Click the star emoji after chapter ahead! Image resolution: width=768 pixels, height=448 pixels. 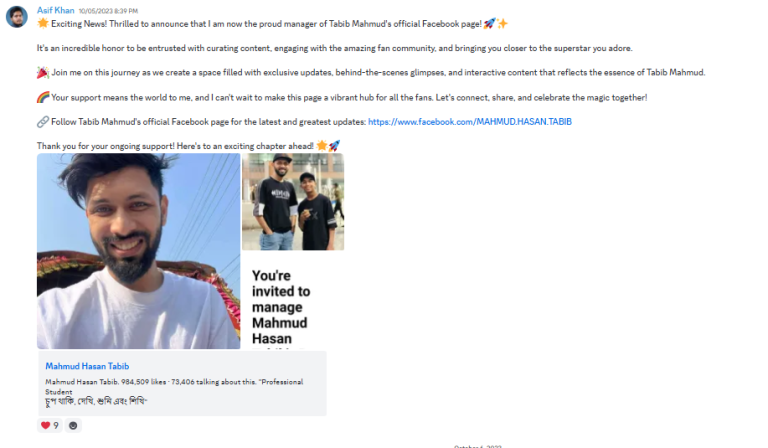pos(322,145)
